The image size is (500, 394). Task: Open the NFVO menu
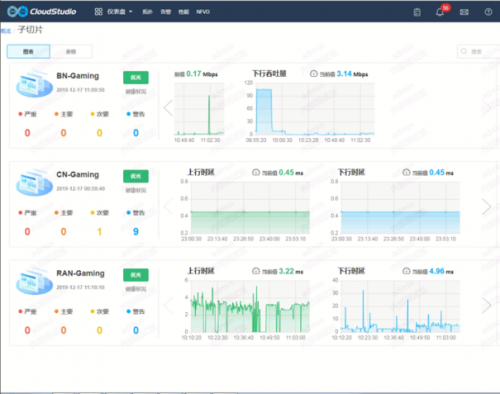pos(203,12)
